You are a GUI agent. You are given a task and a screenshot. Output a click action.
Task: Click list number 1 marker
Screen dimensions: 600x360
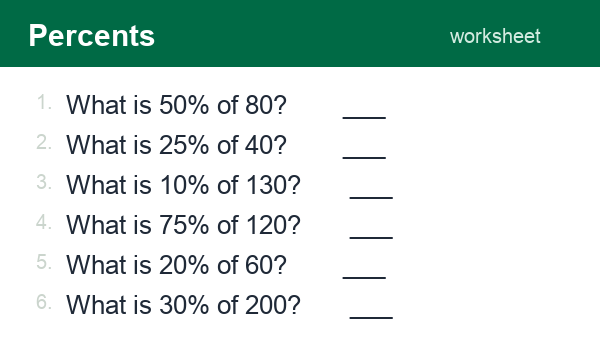tap(44, 103)
